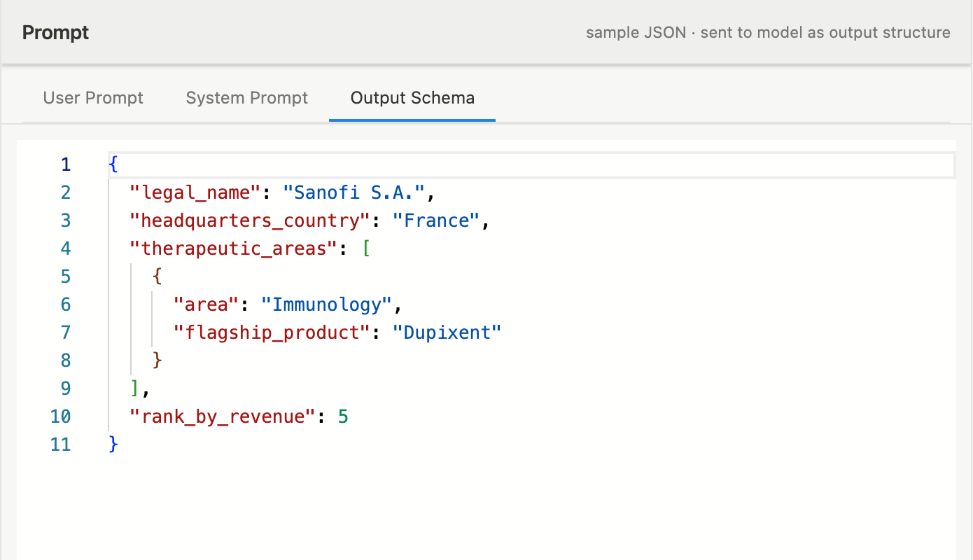Click the "flagship_product" key
The height and width of the screenshot is (560, 973).
coord(272,332)
